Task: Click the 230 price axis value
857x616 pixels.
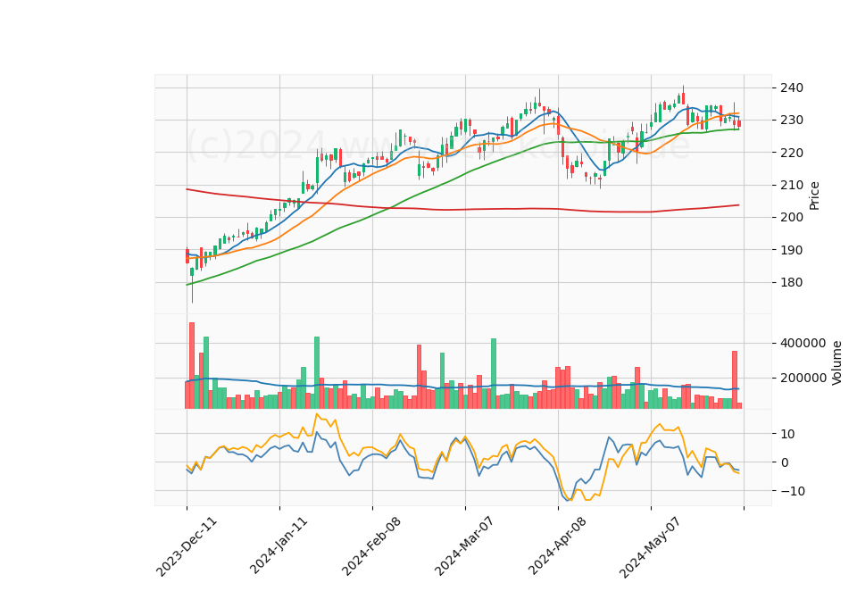Action: 792,121
